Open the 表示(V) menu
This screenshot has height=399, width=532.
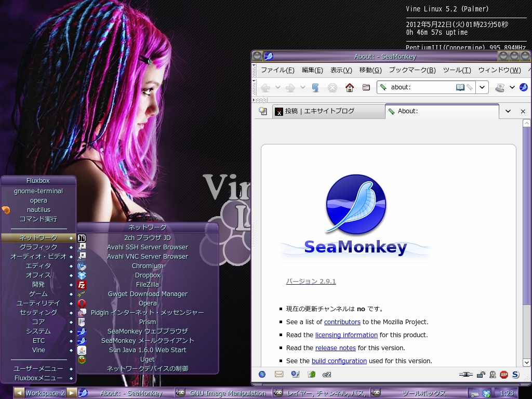coord(341,70)
